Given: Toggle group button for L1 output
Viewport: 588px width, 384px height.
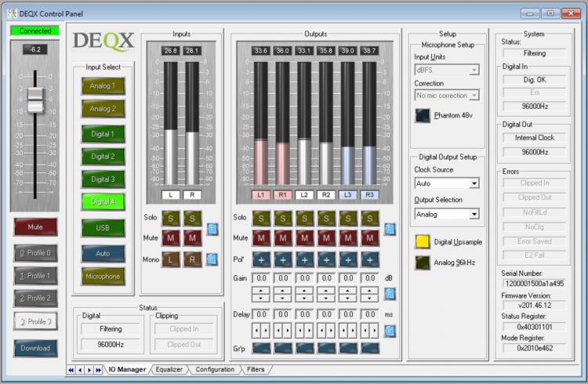Looking at the screenshot, I should (x=261, y=349).
